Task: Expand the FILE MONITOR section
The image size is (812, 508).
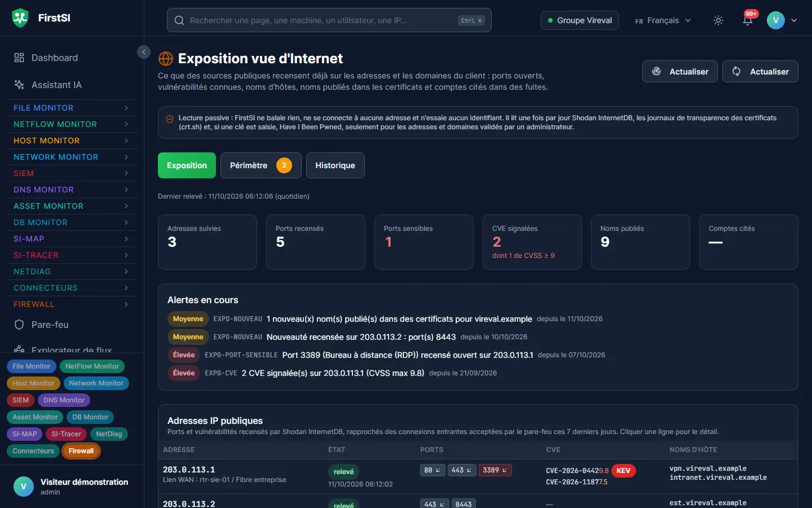Action: [71, 108]
